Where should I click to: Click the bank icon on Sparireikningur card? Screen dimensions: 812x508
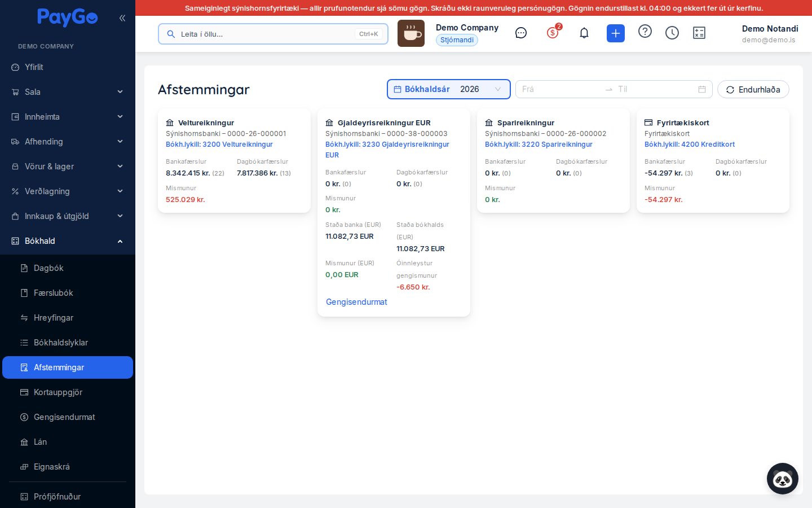[x=489, y=122]
